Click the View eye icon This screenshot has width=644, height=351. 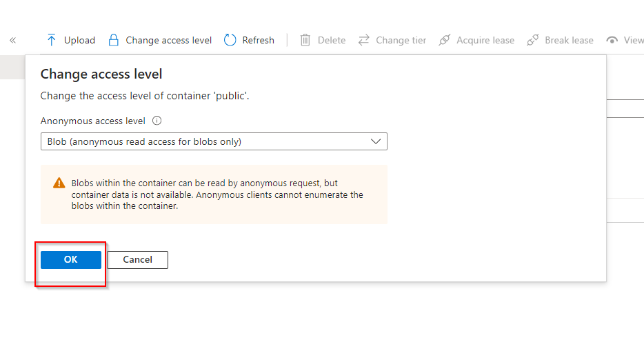coord(612,40)
